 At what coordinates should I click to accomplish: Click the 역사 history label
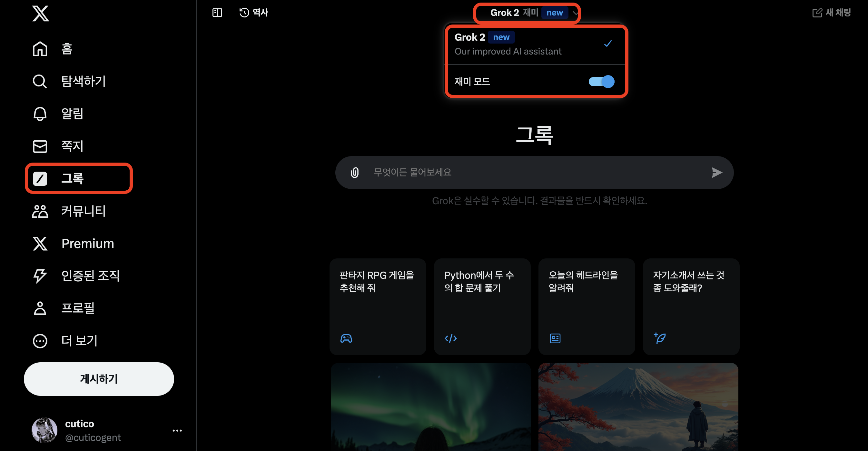(261, 13)
